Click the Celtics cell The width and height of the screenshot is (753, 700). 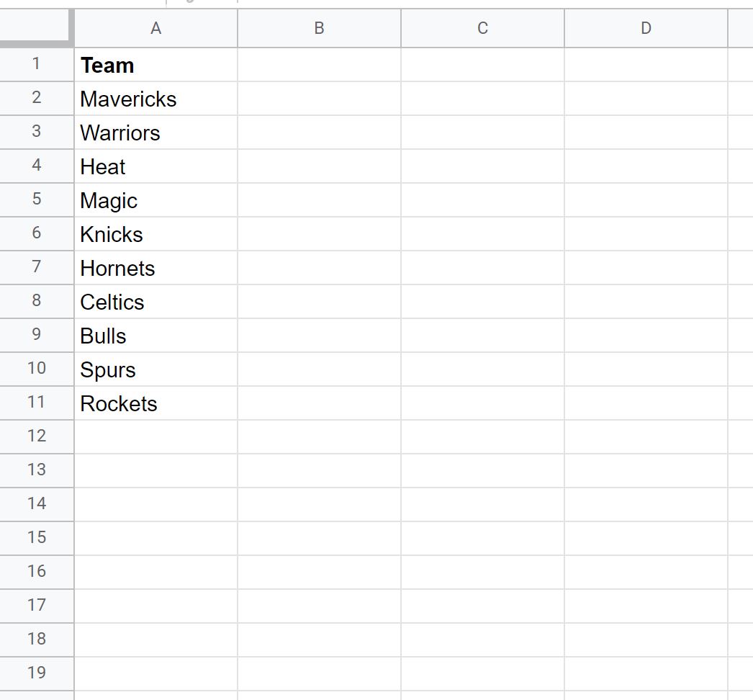point(156,302)
